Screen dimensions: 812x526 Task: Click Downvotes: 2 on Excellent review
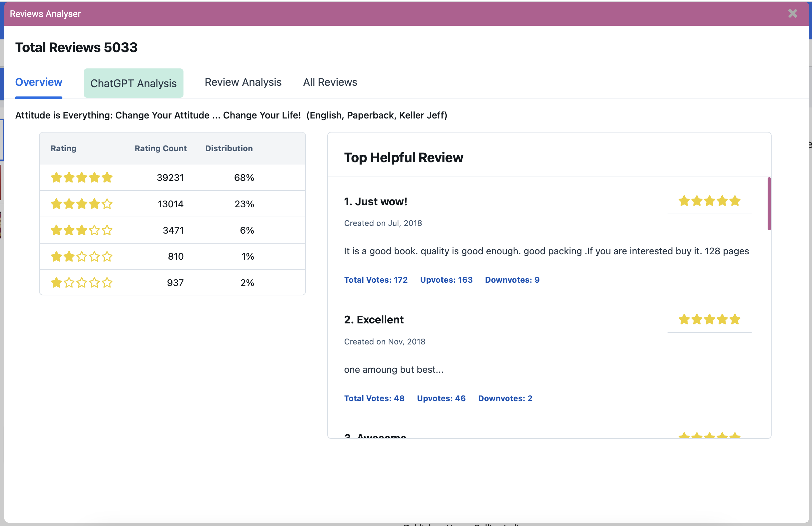click(x=505, y=399)
